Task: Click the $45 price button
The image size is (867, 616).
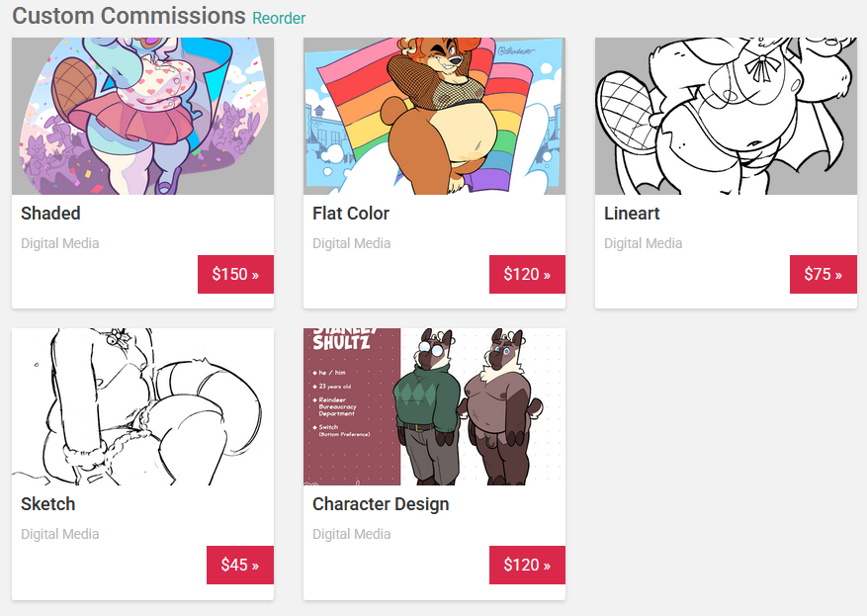Action: point(240,566)
